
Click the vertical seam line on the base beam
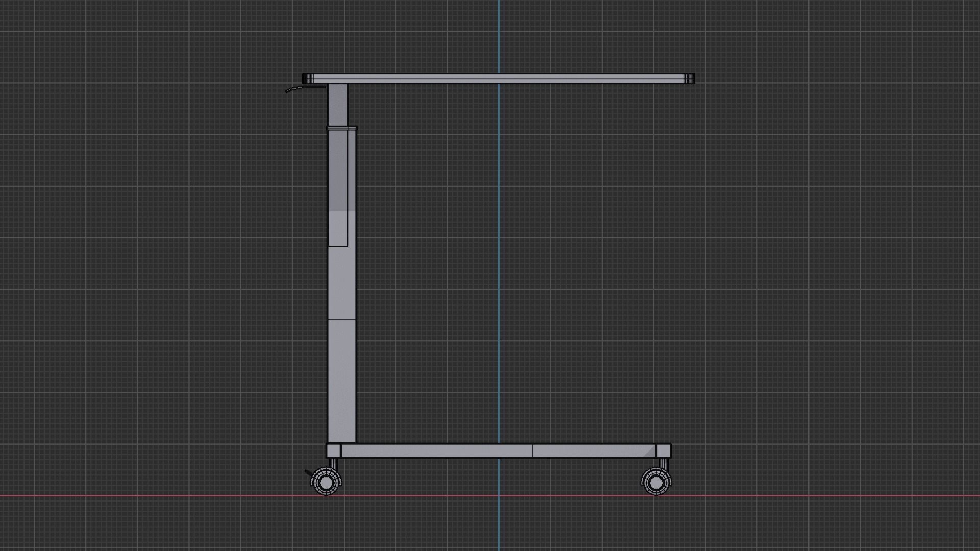tap(533, 451)
